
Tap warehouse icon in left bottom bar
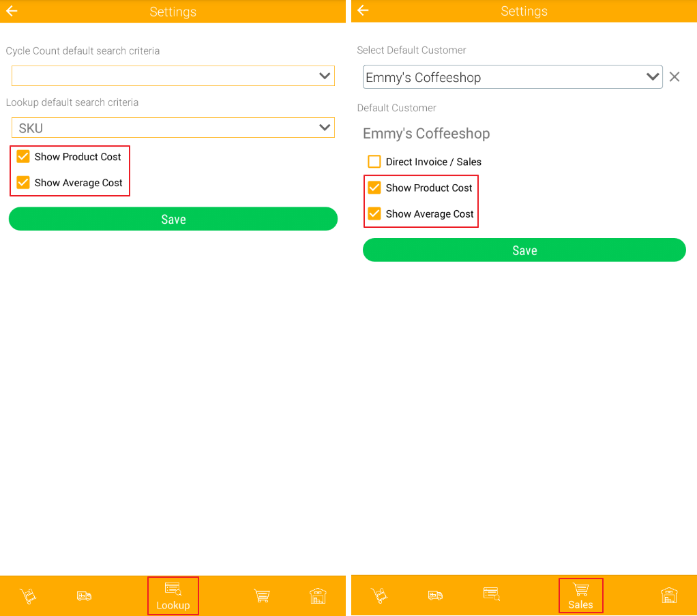point(318,596)
